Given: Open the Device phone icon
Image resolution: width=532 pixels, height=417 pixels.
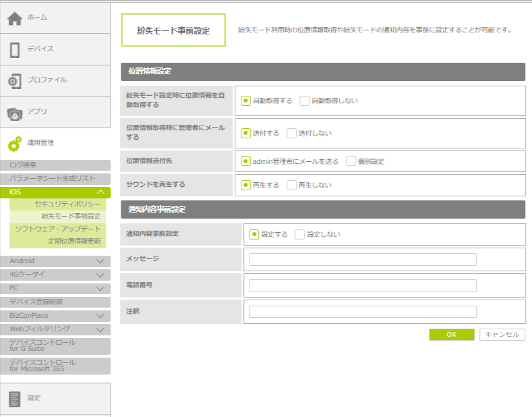Looking at the screenshot, I should pos(15,49).
